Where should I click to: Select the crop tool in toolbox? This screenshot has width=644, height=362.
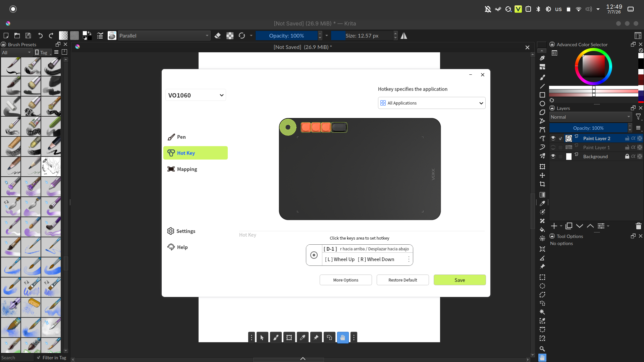(x=542, y=184)
